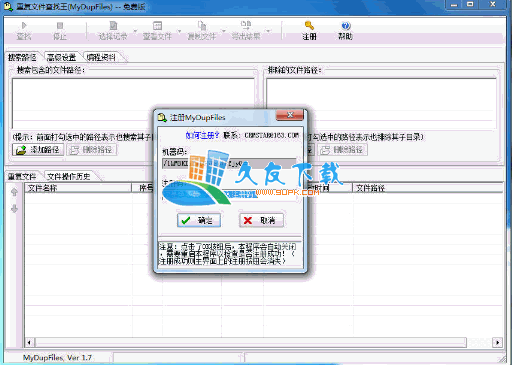Click the horizontal scrollbar track in results list

click(251, 342)
